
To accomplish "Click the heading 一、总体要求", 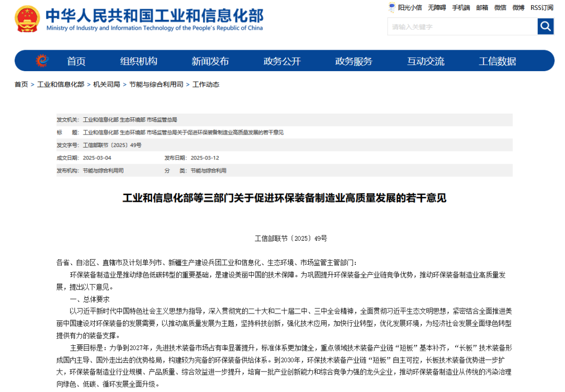I will tap(90, 299).
